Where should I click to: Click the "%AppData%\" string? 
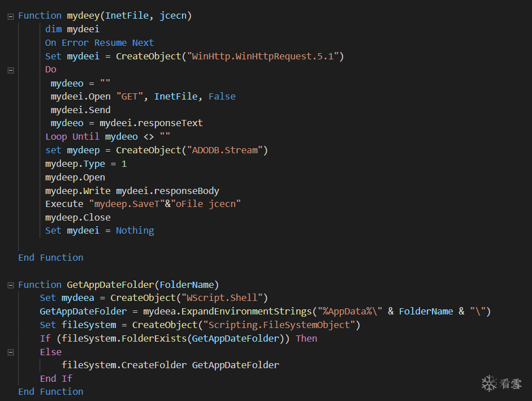pyautogui.click(x=350, y=312)
